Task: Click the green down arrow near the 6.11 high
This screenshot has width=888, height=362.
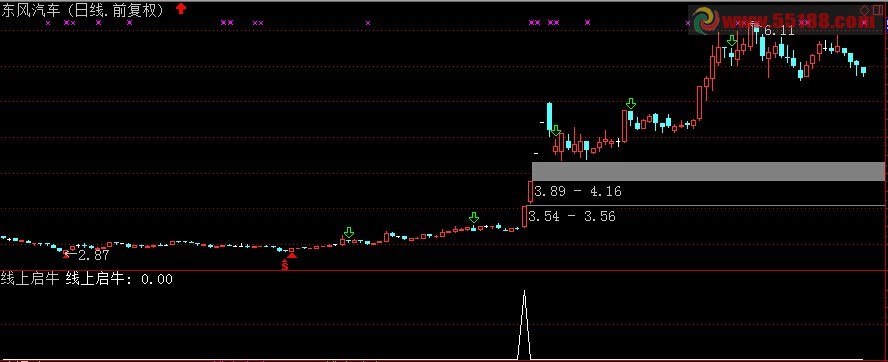Action: coord(732,41)
